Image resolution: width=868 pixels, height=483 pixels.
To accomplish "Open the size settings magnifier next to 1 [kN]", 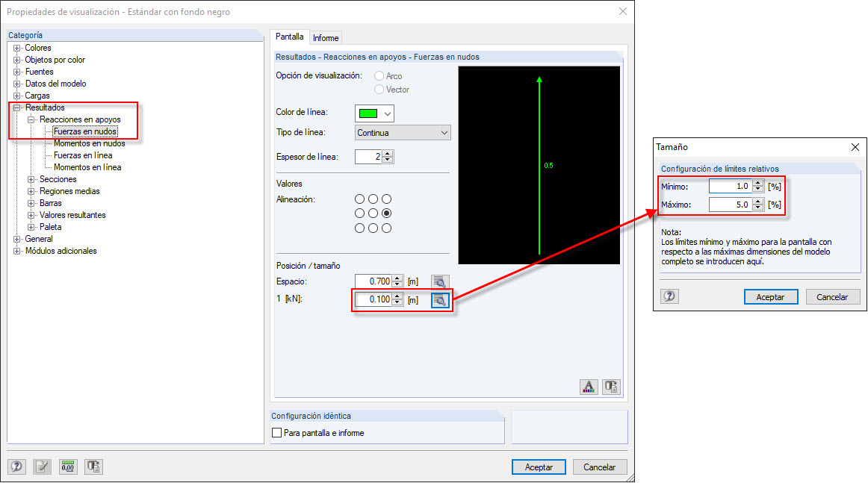I will pyautogui.click(x=440, y=299).
